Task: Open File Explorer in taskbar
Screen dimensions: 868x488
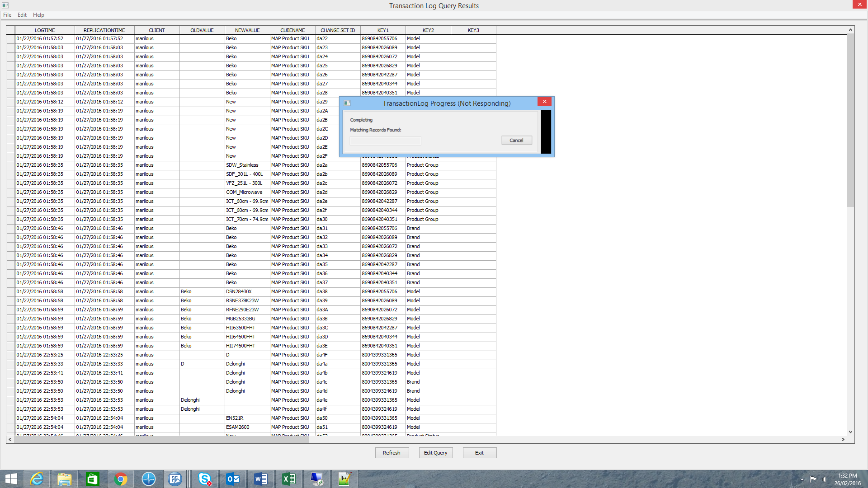Action: point(65,479)
